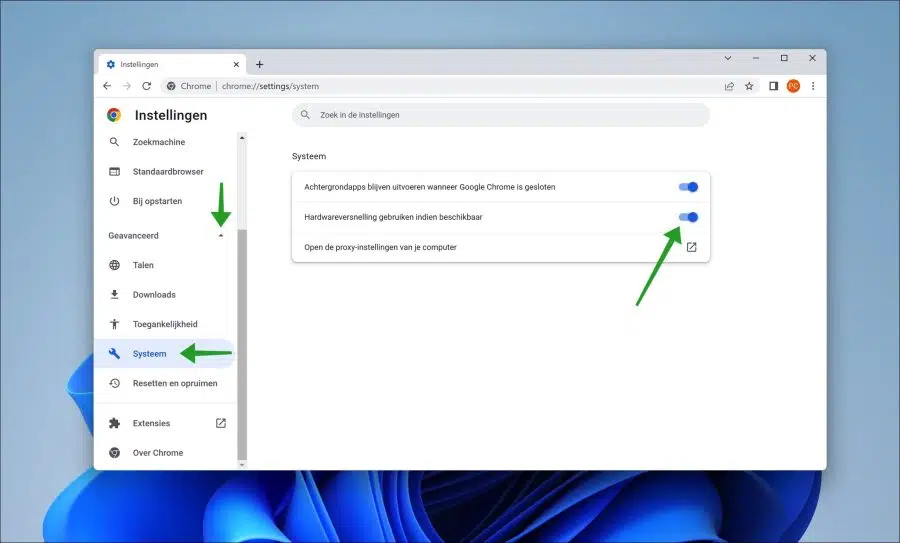
Task: Open proxy settings external link icon
Action: coord(692,247)
